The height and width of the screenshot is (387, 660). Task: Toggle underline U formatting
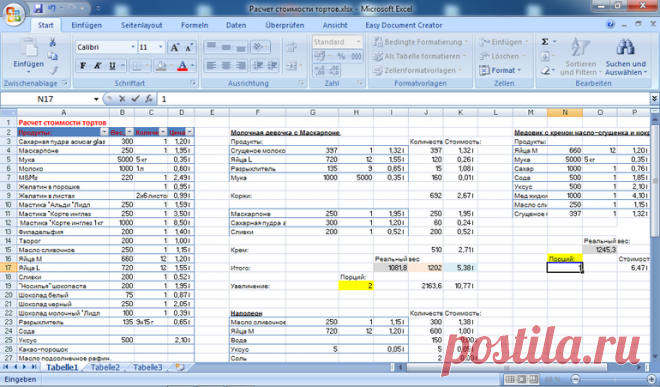point(112,66)
